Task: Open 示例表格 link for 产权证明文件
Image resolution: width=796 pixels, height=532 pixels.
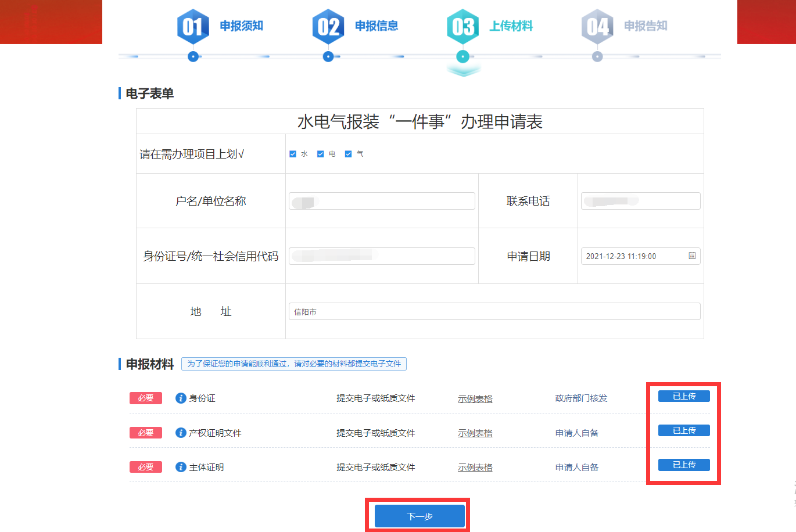Action: pyautogui.click(x=475, y=433)
